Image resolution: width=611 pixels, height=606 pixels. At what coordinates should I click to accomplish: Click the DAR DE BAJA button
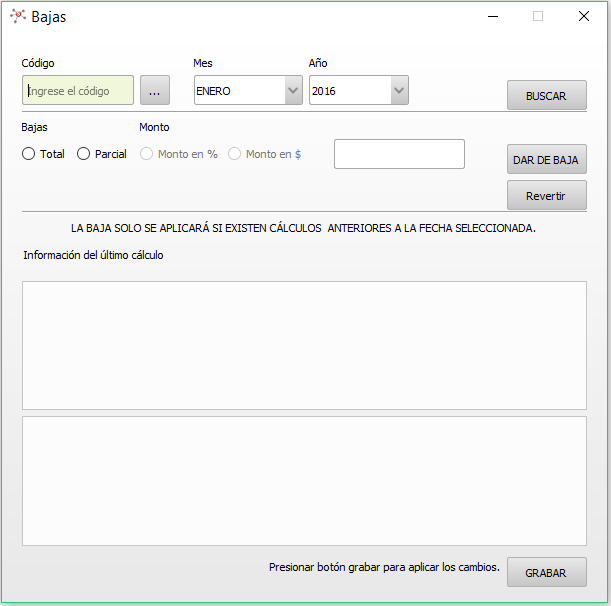546,160
